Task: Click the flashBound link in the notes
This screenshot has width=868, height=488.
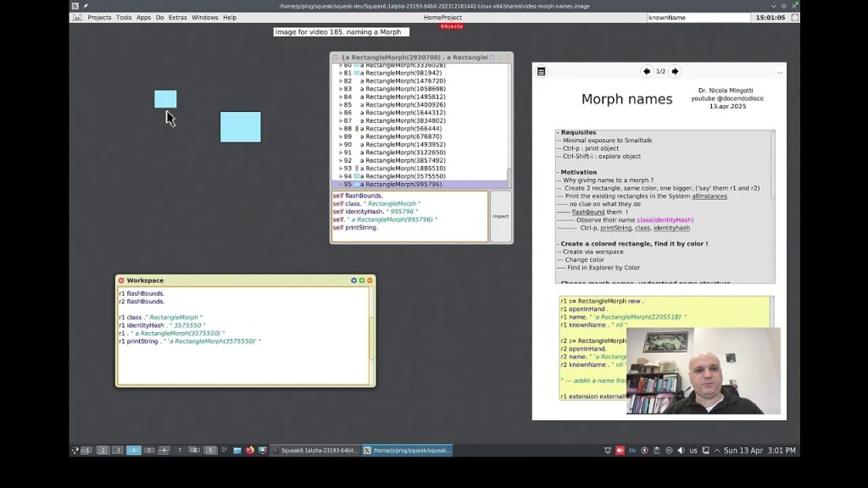Action: coord(588,211)
